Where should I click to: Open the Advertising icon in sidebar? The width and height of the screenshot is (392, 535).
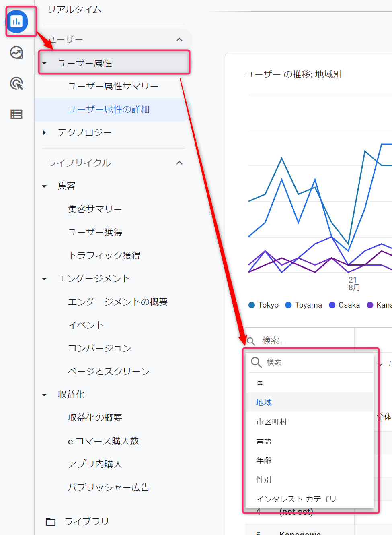(16, 83)
